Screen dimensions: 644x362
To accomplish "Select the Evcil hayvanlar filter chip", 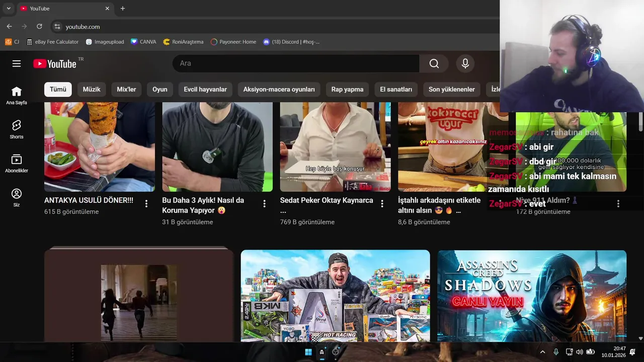I will [x=205, y=89].
